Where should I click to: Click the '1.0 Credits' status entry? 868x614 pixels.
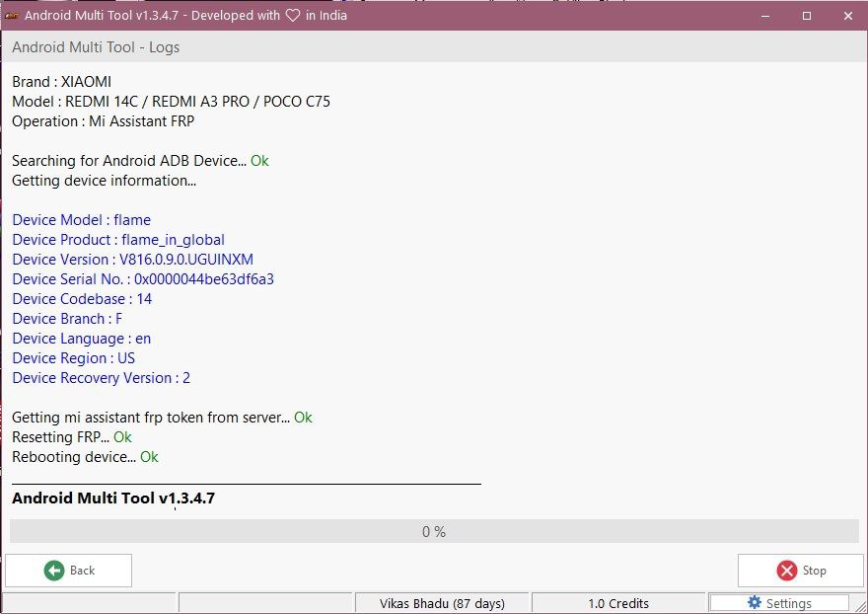(x=618, y=603)
